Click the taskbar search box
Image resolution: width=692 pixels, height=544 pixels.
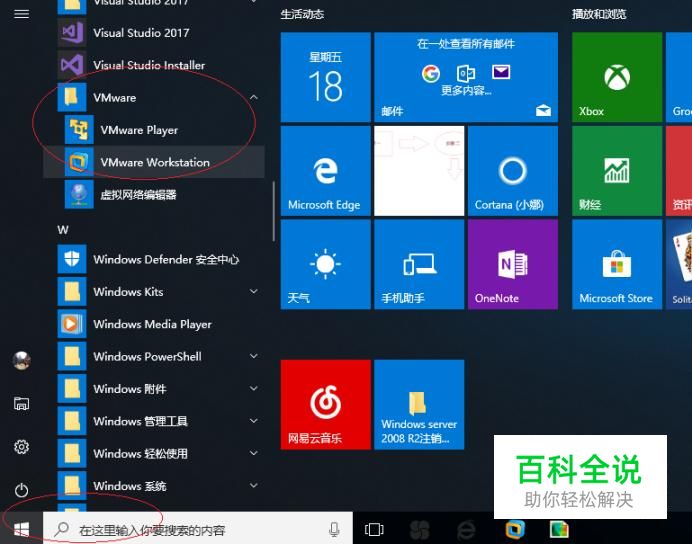tap(198, 529)
